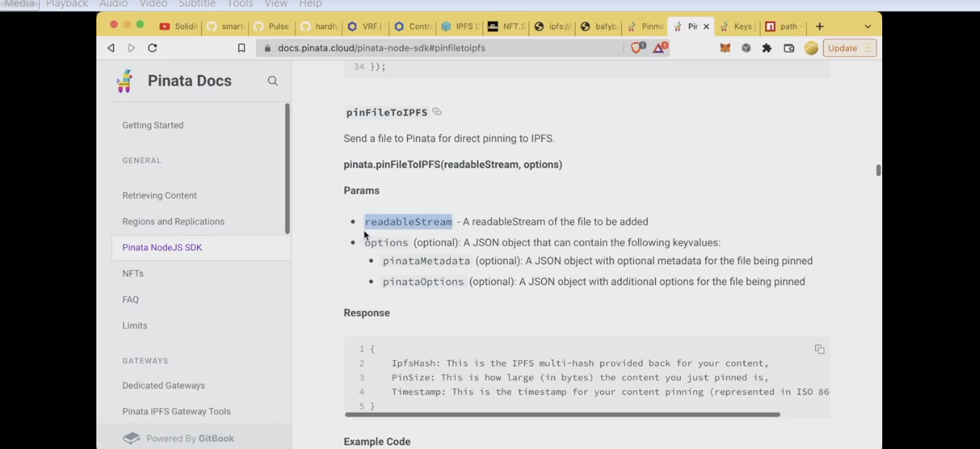The width and height of the screenshot is (980, 449).
Task: Open a new browser tab
Action: coord(820,27)
